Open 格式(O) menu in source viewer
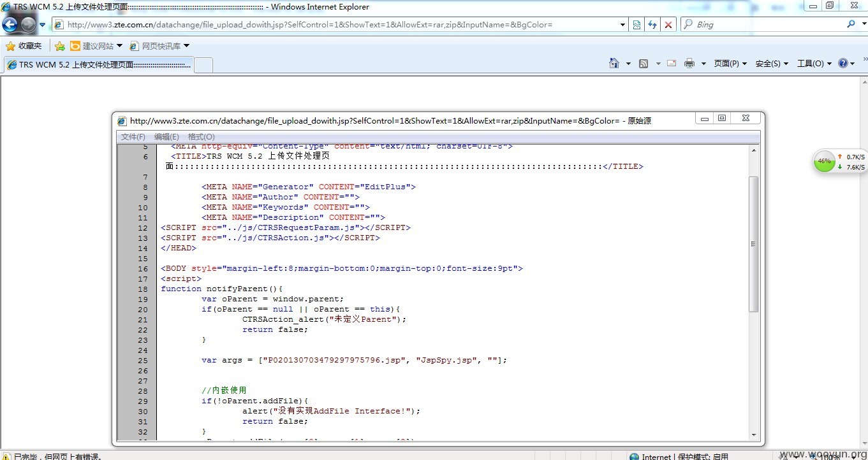The height and width of the screenshot is (460, 868). coord(201,136)
